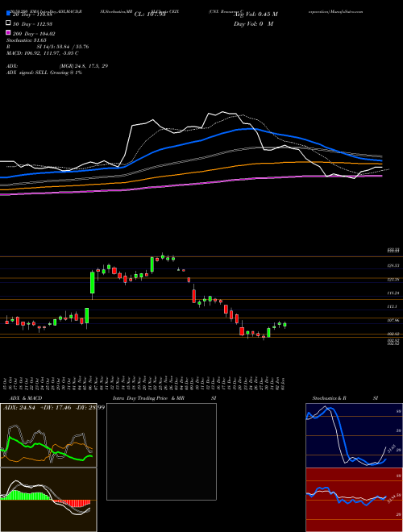Image resolution: width=403 pixels, height=532 pixels.
Task: Click the white 50 Day EMA legend swatch
Action: coord(9,23)
